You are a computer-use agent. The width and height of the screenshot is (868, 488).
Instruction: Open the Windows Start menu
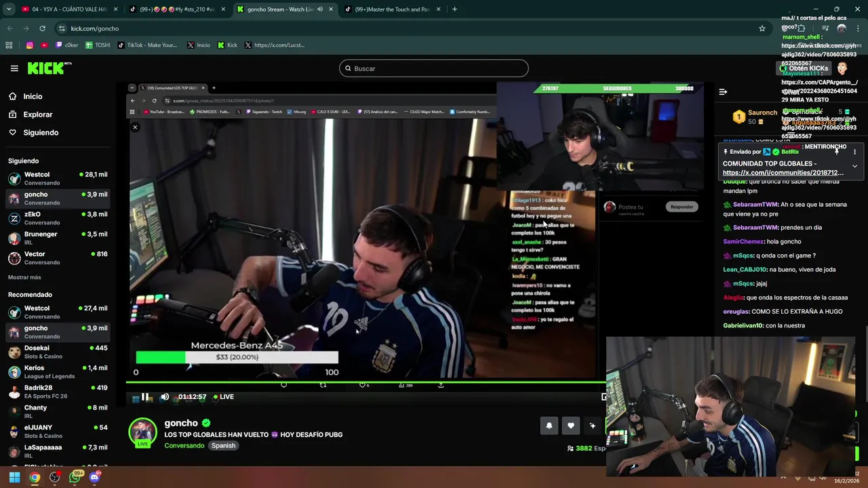[14, 477]
